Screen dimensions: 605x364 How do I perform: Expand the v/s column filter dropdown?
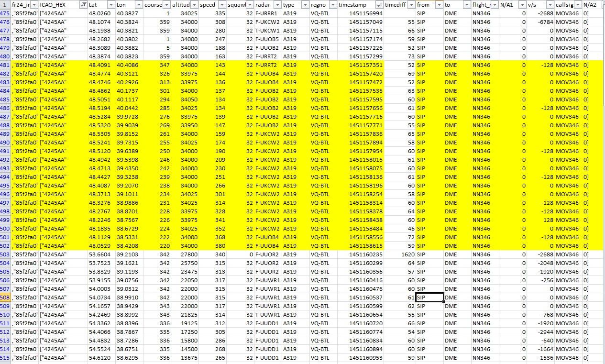pyautogui.click(x=550, y=5)
